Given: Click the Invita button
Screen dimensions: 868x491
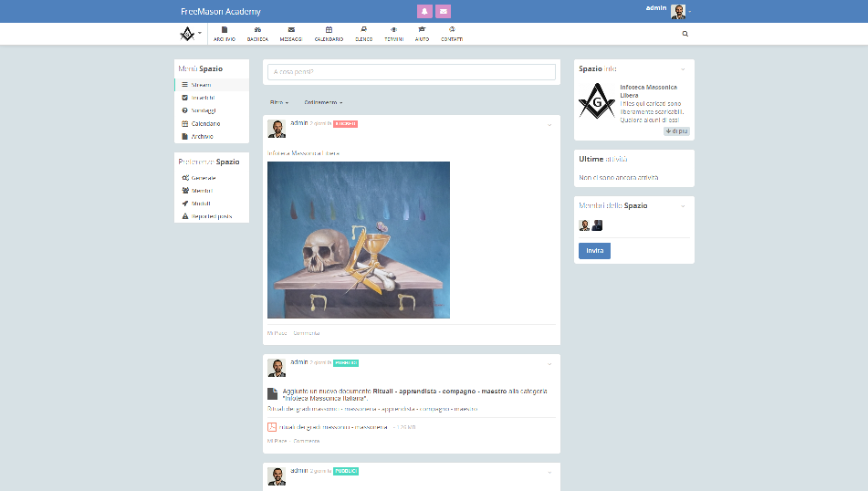Looking at the screenshot, I should coord(594,251).
